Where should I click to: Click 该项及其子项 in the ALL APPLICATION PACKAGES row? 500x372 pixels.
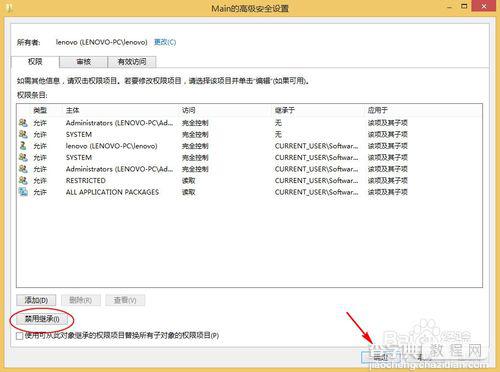coord(388,192)
